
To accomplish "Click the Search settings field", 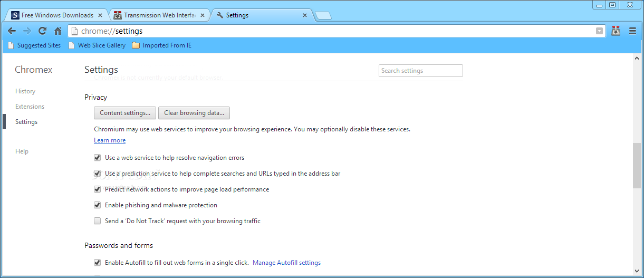I will [x=420, y=71].
